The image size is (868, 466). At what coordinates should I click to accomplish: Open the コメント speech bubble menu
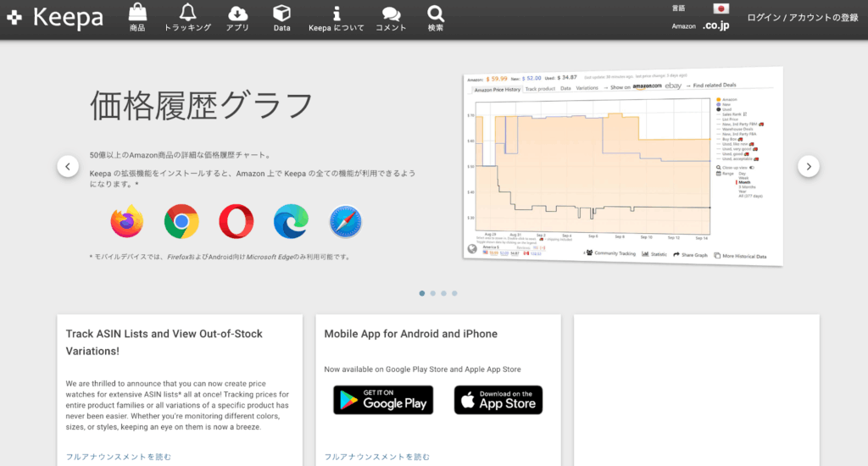tap(391, 18)
